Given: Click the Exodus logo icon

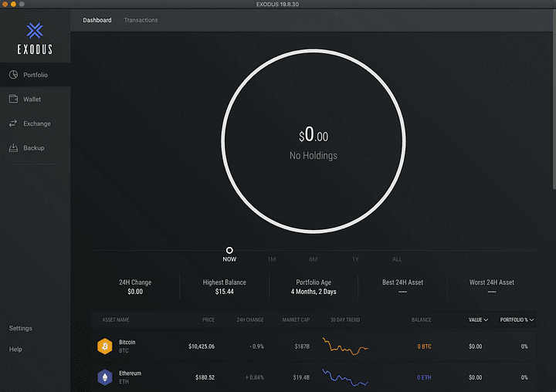Looking at the screenshot, I should 35,31.
